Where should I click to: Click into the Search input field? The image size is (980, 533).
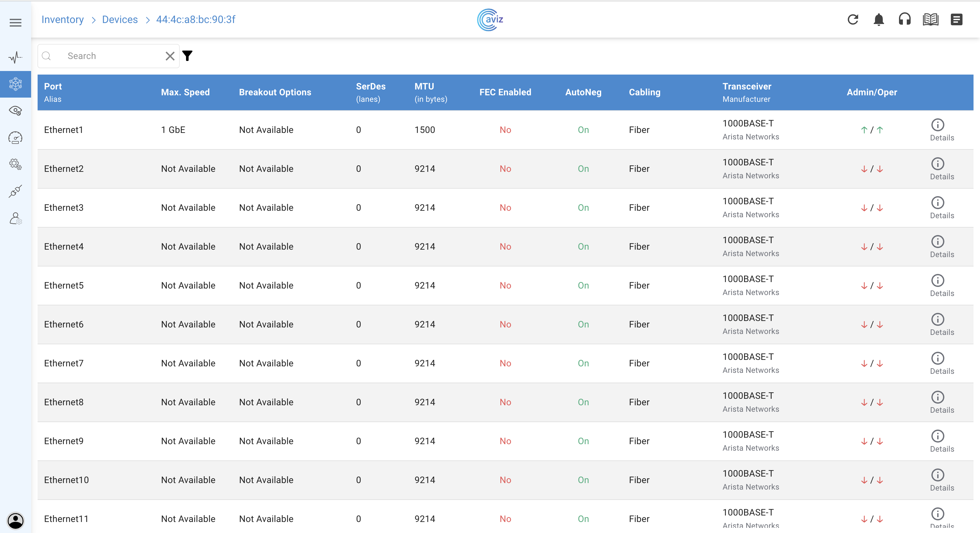coord(110,56)
